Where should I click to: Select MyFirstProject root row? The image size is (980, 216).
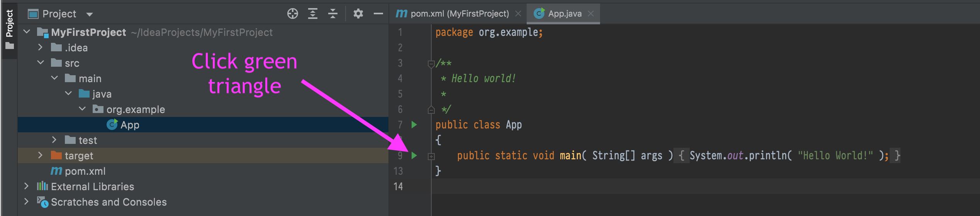coord(203,32)
